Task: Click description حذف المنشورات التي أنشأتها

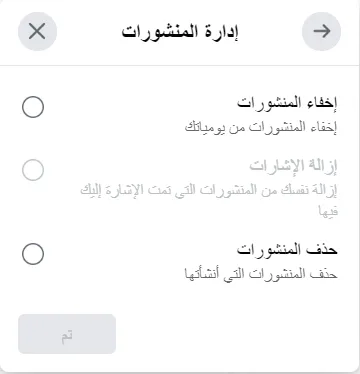Action: [x=261, y=274]
